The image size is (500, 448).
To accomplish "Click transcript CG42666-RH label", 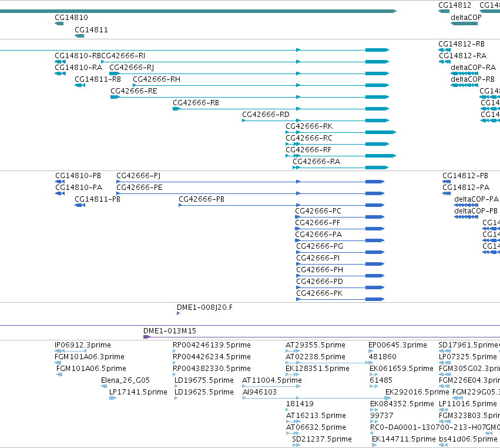I will tap(156, 79).
